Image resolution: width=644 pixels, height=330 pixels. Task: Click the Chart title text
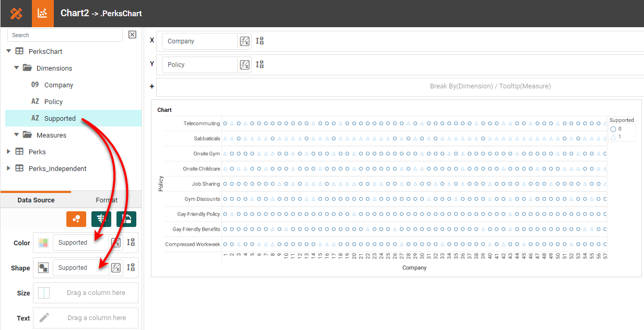165,110
